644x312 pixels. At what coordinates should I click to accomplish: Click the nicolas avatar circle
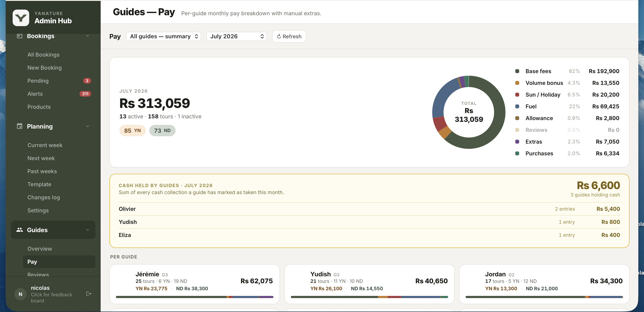pyautogui.click(x=20, y=294)
